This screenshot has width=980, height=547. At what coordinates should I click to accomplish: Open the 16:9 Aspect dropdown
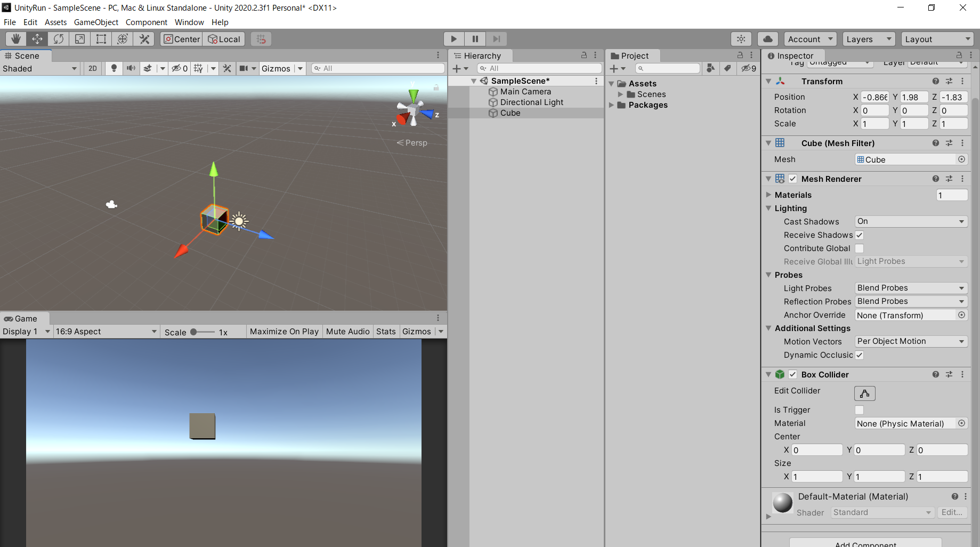coord(106,332)
